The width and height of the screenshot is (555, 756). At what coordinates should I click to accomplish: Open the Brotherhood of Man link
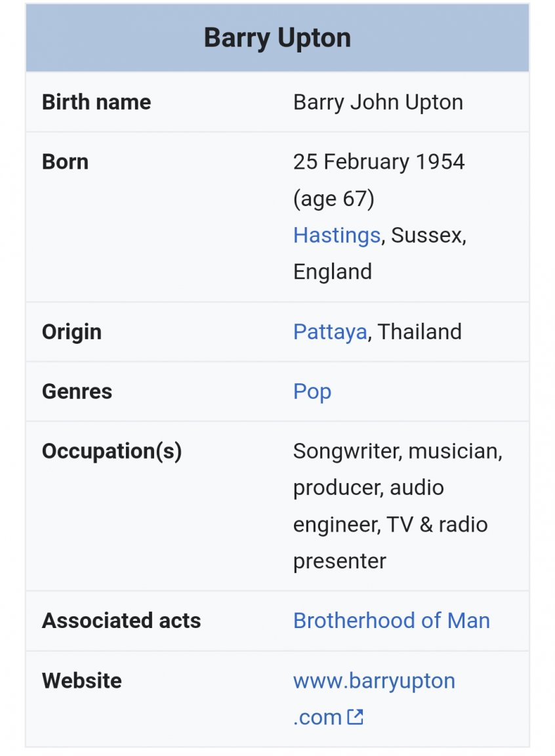pyautogui.click(x=391, y=621)
